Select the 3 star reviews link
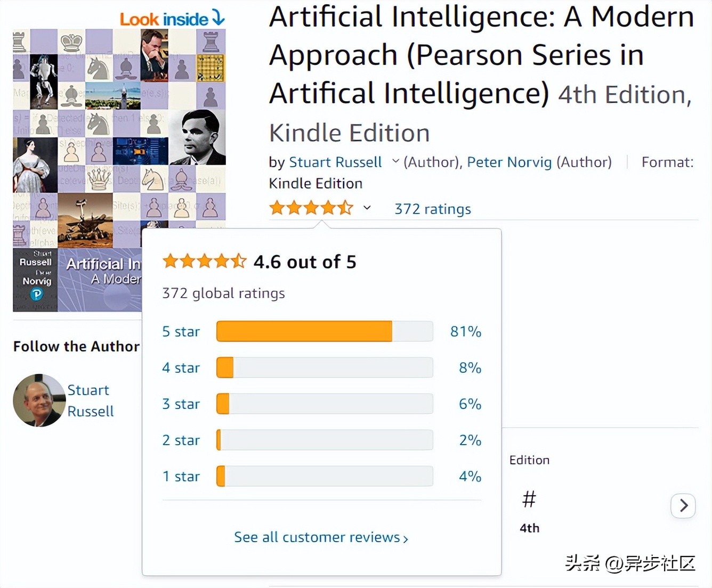Image resolution: width=712 pixels, height=588 pixels. pyautogui.click(x=181, y=404)
